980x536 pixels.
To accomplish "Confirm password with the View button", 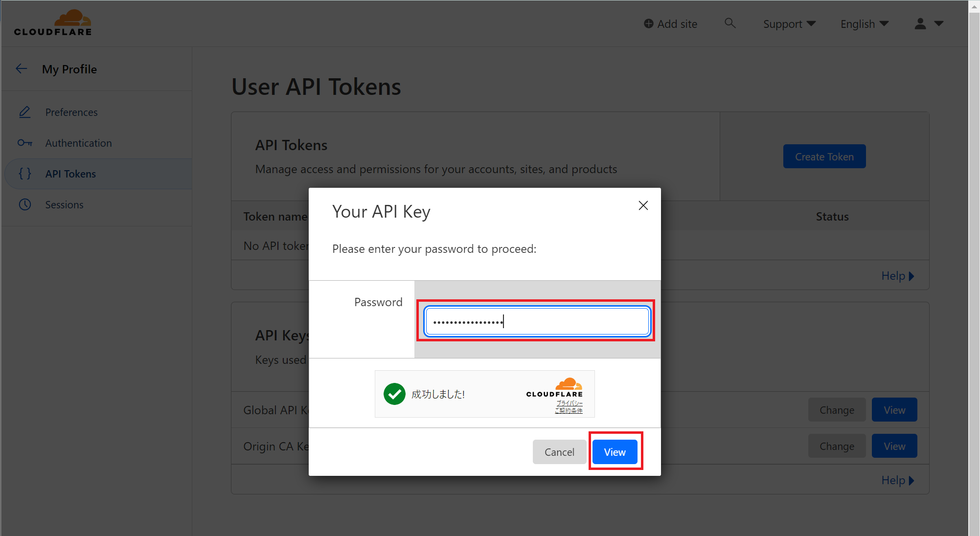I will tap(615, 451).
